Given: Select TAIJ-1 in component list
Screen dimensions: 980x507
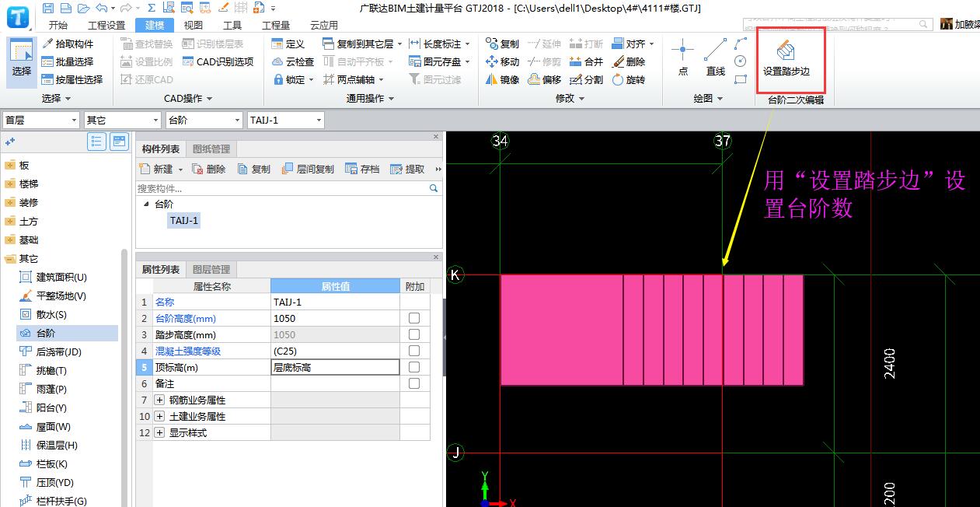Looking at the screenshot, I should tap(184, 220).
